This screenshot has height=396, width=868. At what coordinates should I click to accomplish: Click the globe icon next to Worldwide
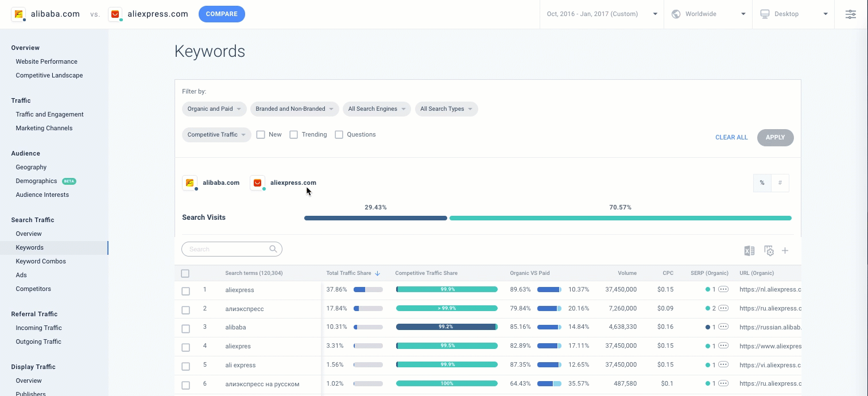[x=676, y=14]
